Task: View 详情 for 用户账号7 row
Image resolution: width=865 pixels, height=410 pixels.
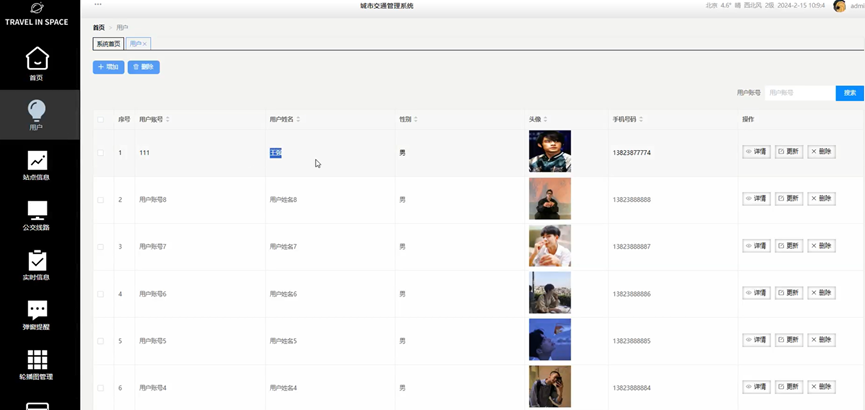Action: click(x=756, y=246)
